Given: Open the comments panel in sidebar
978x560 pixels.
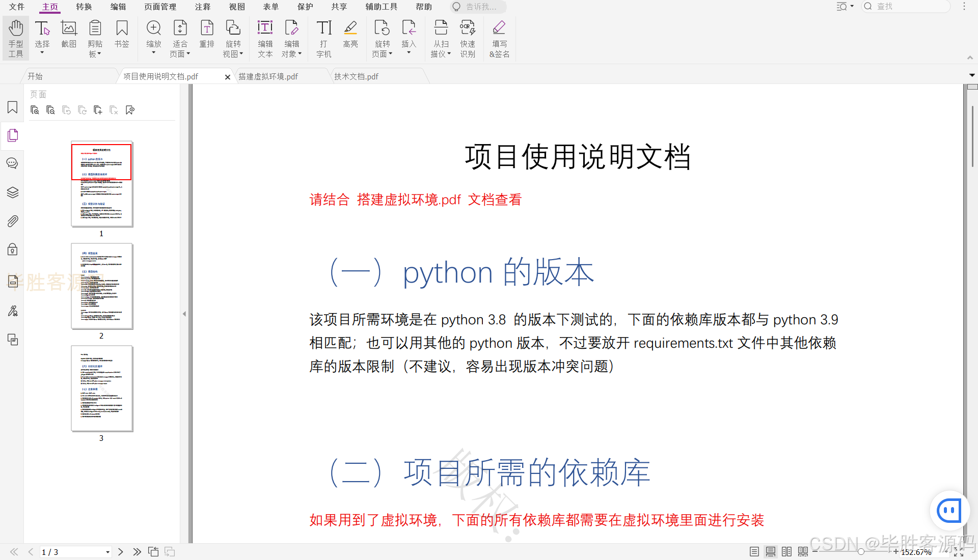Looking at the screenshot, I should tap(13, 163).
